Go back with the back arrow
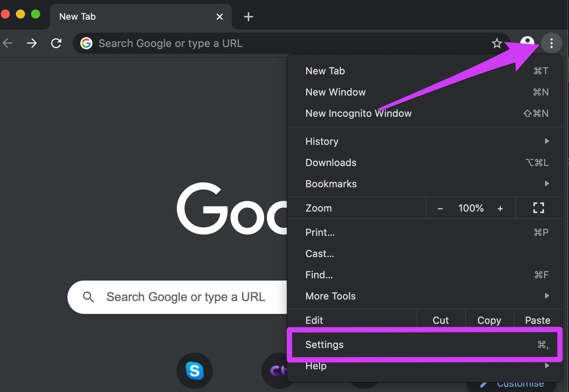Screen dimensions: 569x392 (x=8, y=43)
